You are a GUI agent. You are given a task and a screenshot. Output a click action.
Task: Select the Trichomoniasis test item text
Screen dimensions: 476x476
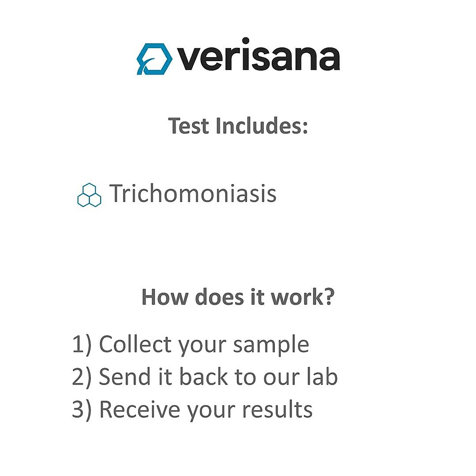pos(193,194)
